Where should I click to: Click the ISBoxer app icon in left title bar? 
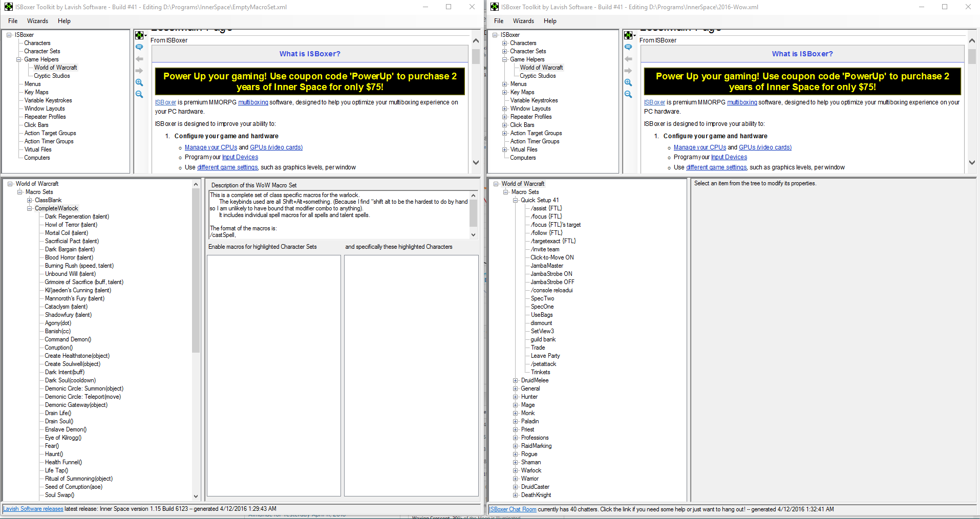tap(9, 7)
